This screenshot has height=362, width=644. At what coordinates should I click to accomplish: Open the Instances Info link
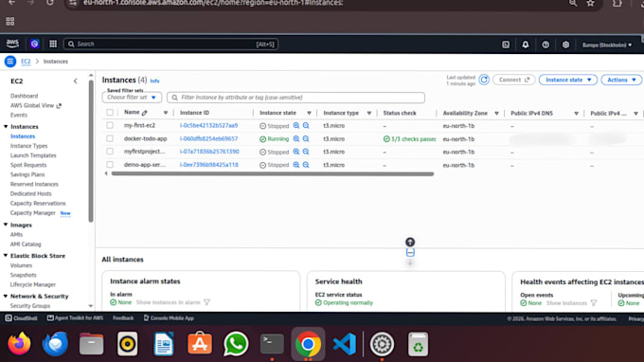point(154,81)
